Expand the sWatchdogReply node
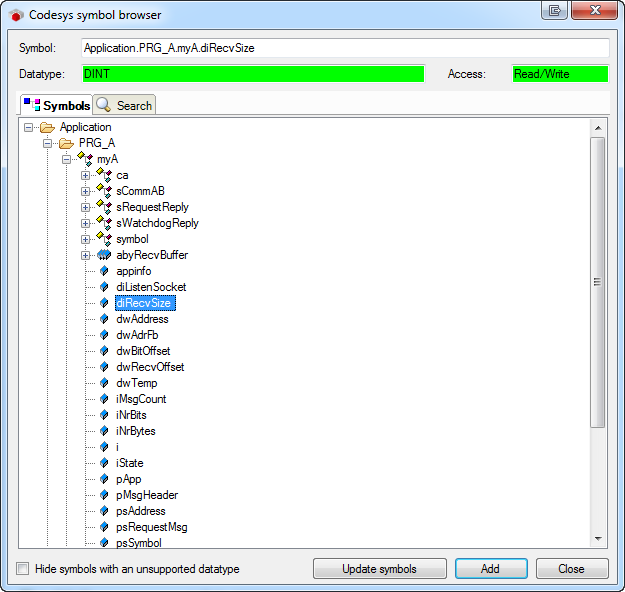The width and height of the screenshot is (625, 592). click(85, 223)
